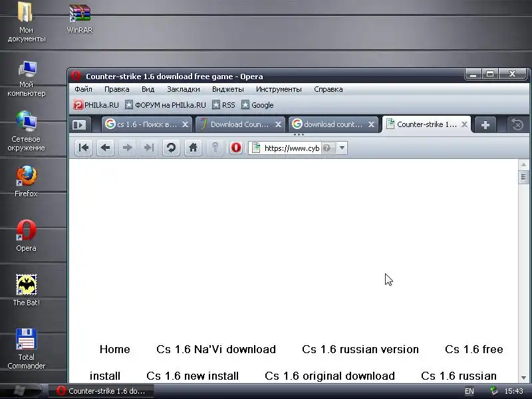Screen dimensions: 532x399
Task: Go back with the Back arrow
Action: (105, 148)
